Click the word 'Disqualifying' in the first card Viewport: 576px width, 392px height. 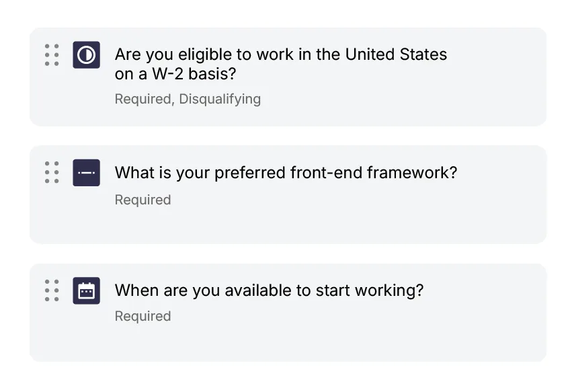point(220,100)
